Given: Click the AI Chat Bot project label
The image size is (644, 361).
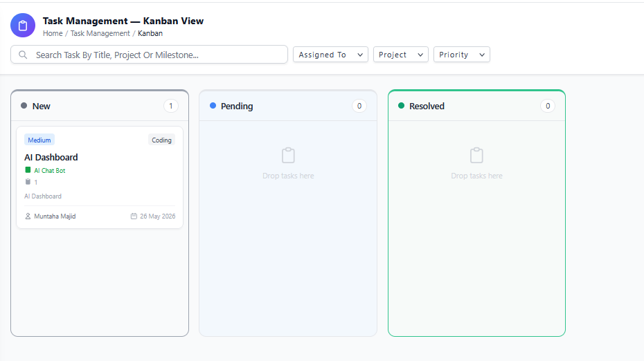Looking at the screenshot, I should click(50, 170).
